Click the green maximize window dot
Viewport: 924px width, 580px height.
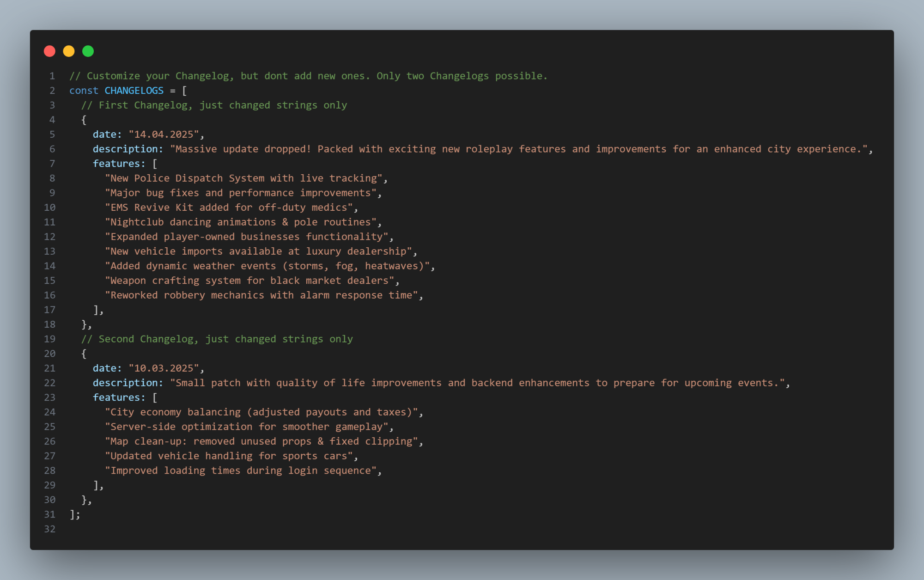pyautogui.click(x=88, y=51)
